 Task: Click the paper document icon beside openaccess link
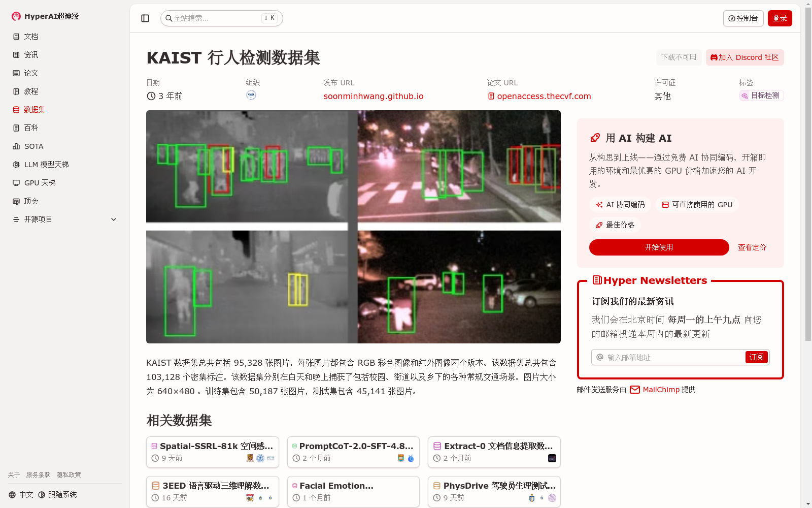pyautogui.click(x=491, y=96)
